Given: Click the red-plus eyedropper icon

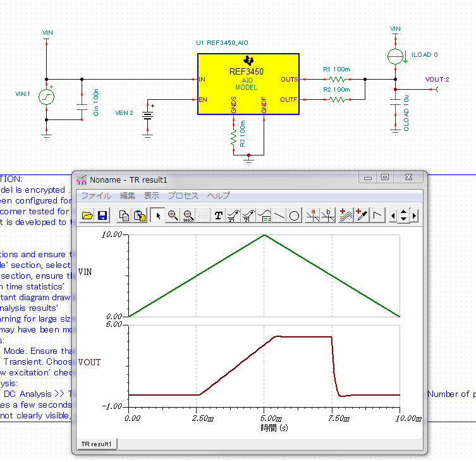Looking at the screenshot, I should (x=362, y=216).
